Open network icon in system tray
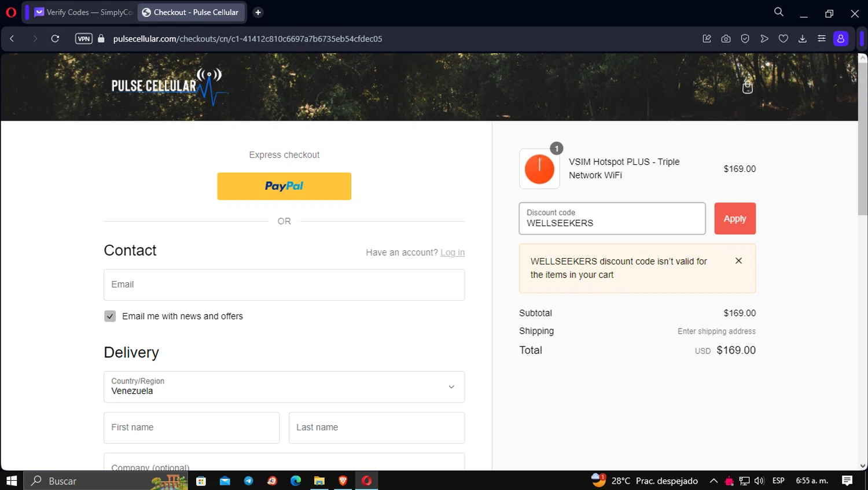 pyautogui.click(x=744, y=481)
